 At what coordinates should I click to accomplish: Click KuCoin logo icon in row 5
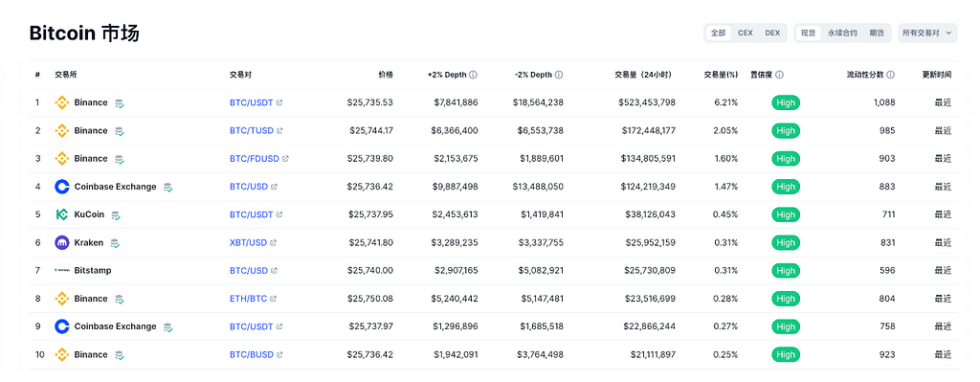pyautogui.click(x=62, y=214)
